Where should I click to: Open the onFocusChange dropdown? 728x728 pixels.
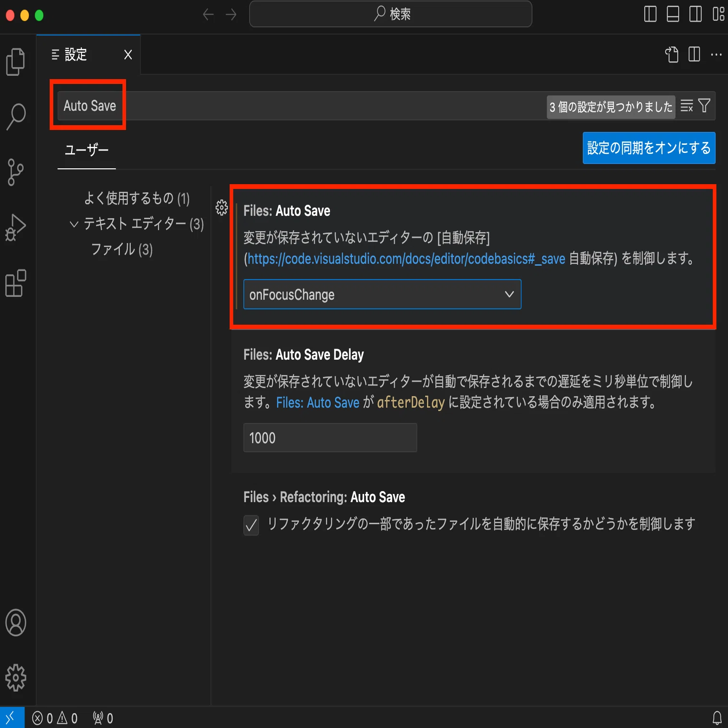(x=382, y=294)
